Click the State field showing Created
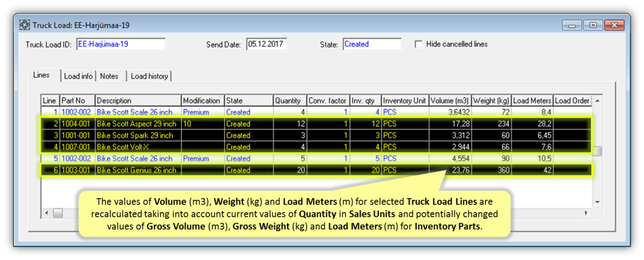Screen dimensions: 644x260 [372, 44]
